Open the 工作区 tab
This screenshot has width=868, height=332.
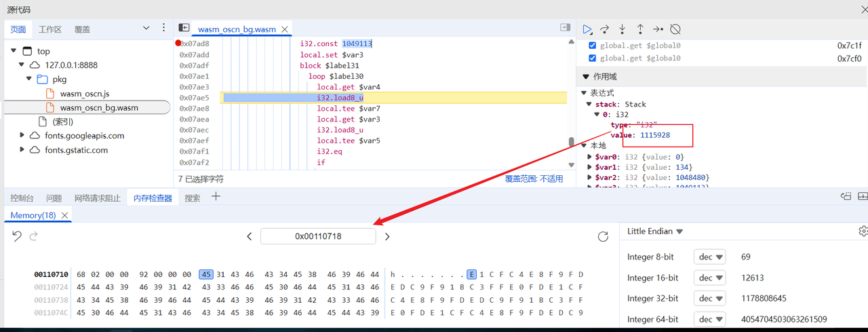click(50, 29)
